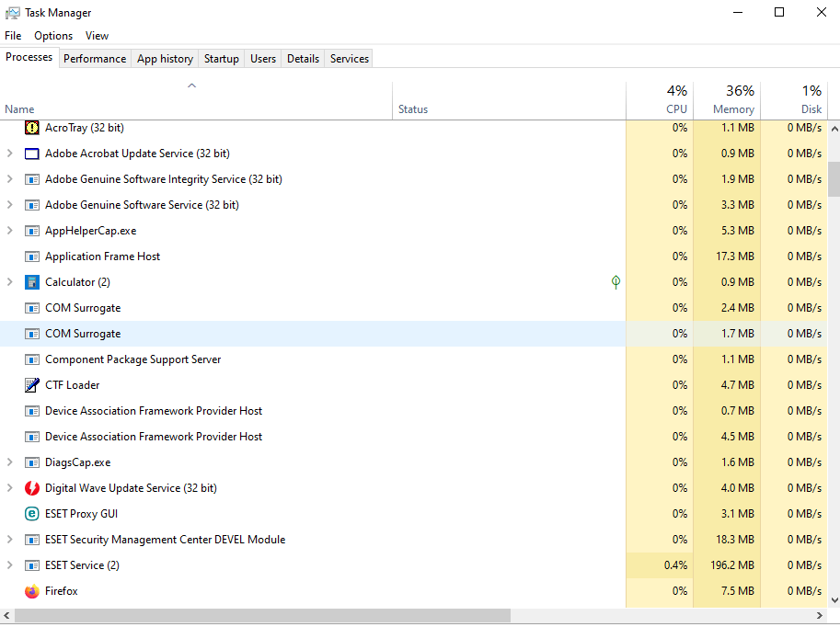Click the Firefox icon in the list
Image resolution: width=840 pixels, height=627 pixels.
tap(32, 591)
